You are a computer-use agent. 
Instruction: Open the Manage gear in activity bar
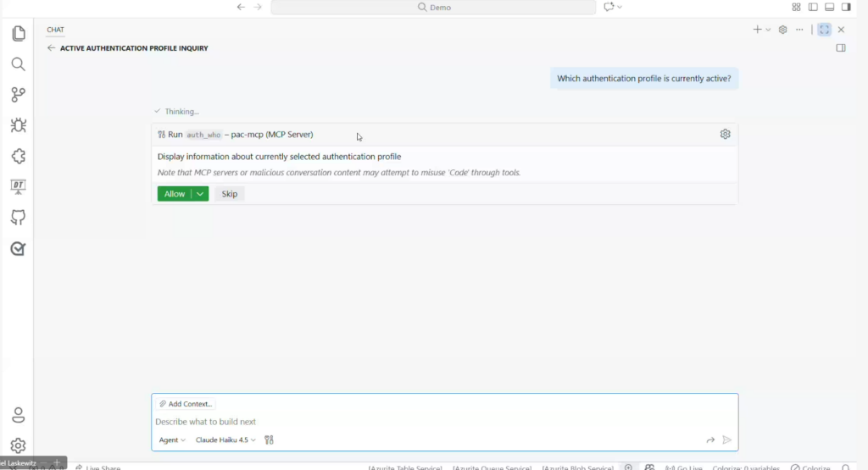point(19,445)
